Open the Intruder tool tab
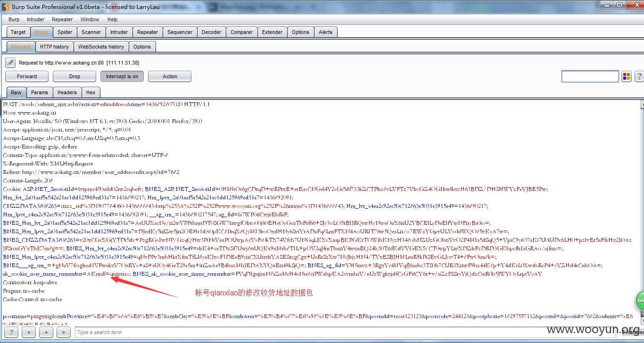The height and width of the screenshot is (343, 644). coord(119,32)
